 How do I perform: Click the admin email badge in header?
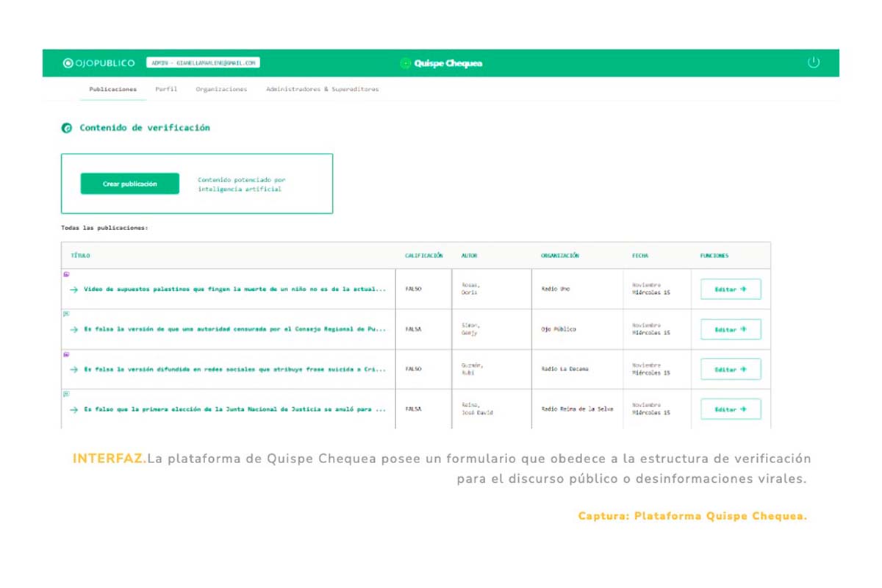point(203,63)
